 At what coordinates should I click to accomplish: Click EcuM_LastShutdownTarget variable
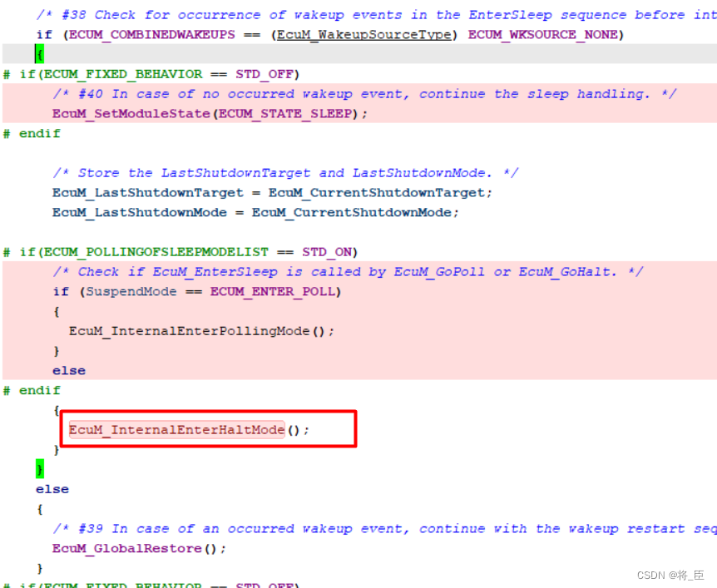pos(148,192)
